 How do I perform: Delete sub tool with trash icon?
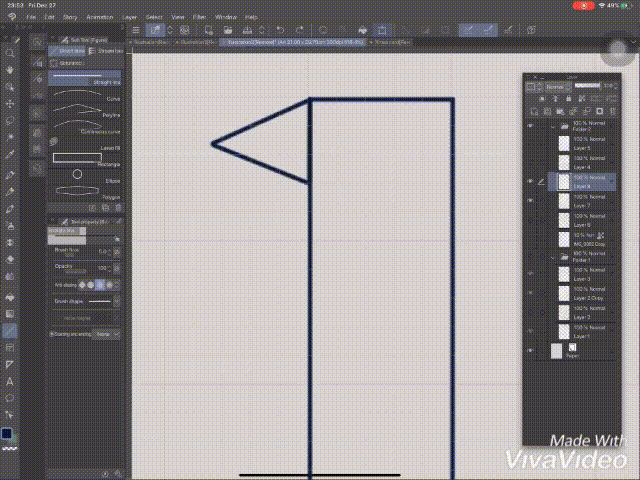[118, 208]
